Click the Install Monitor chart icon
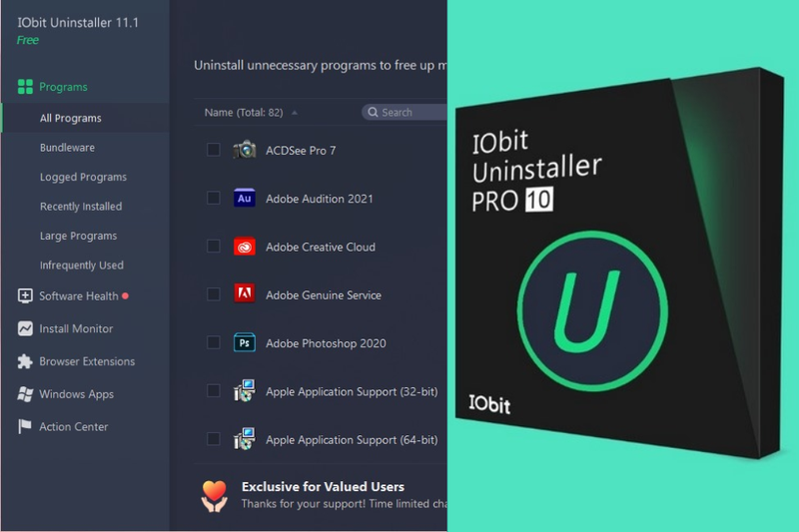This screenshot has height=532, width=799. (25, 328)
